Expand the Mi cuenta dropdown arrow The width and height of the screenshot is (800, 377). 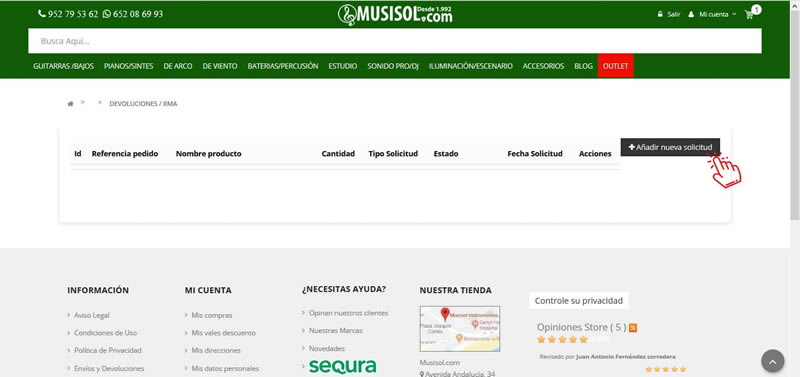click(734, 14)
